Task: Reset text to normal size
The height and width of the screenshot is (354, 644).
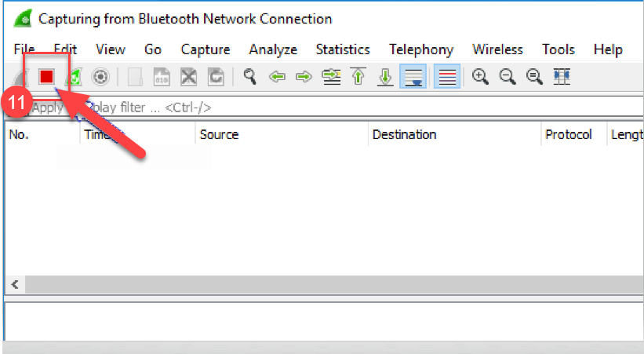Action: click(x=534, y=77)
